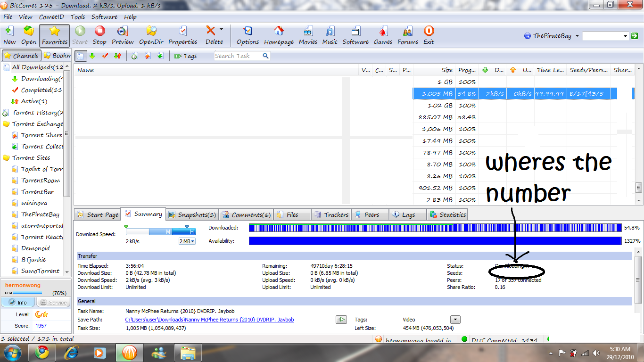Toggle the Favorites star button
This screenshot has width=644, height=362.
tap(55, 35)
